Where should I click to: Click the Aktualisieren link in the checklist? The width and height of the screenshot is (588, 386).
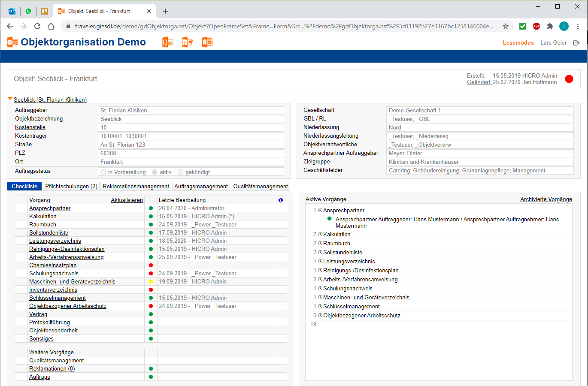pos(127,200)
